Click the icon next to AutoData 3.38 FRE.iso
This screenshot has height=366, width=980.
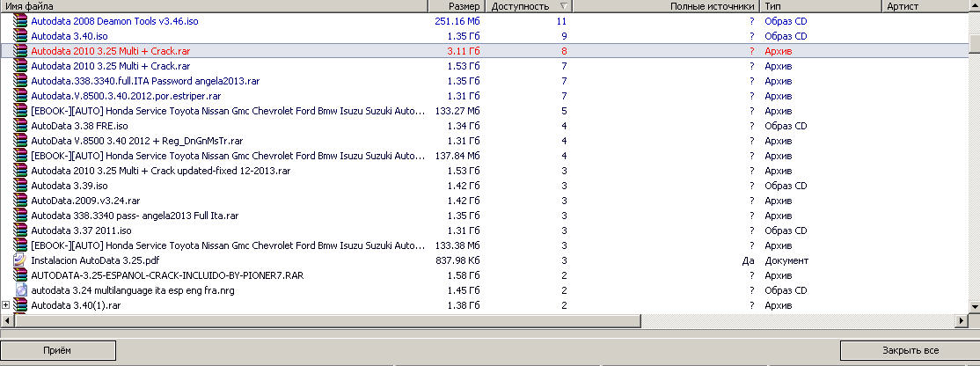coord(20,126)
